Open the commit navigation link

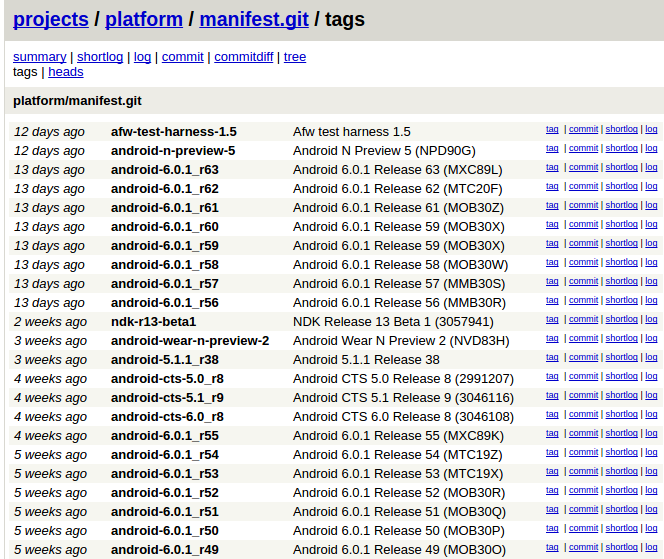coord(183,57)
